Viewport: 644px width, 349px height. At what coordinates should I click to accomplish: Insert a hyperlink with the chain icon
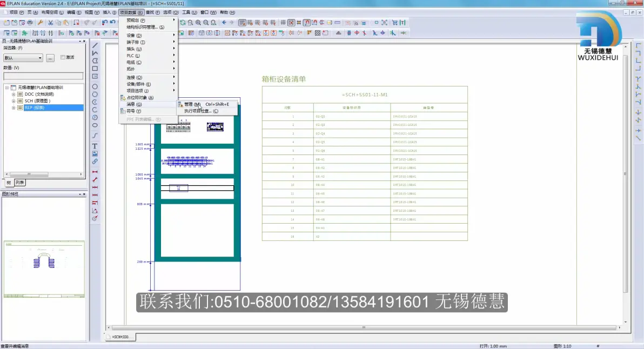(95, 162)
